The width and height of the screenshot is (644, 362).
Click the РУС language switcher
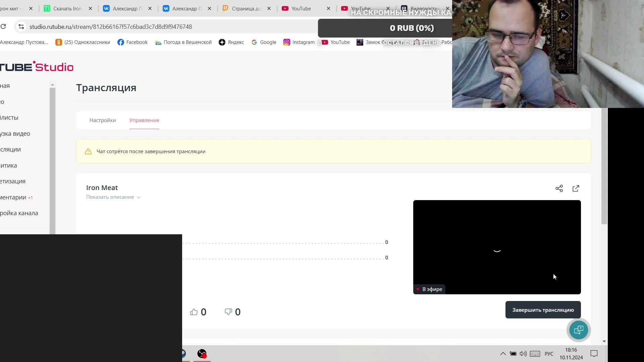coord(549,354)
